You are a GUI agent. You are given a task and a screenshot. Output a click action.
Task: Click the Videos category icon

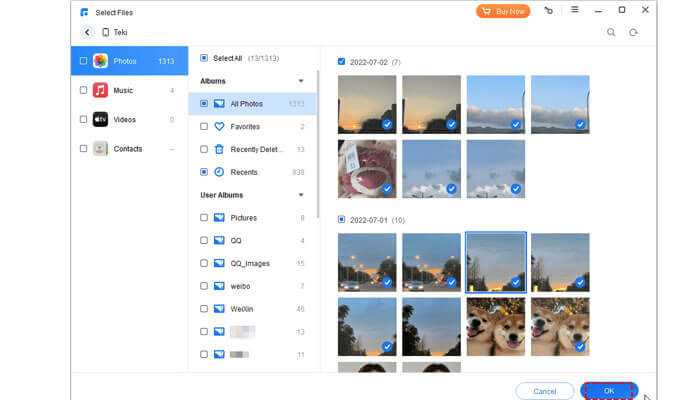101,119
